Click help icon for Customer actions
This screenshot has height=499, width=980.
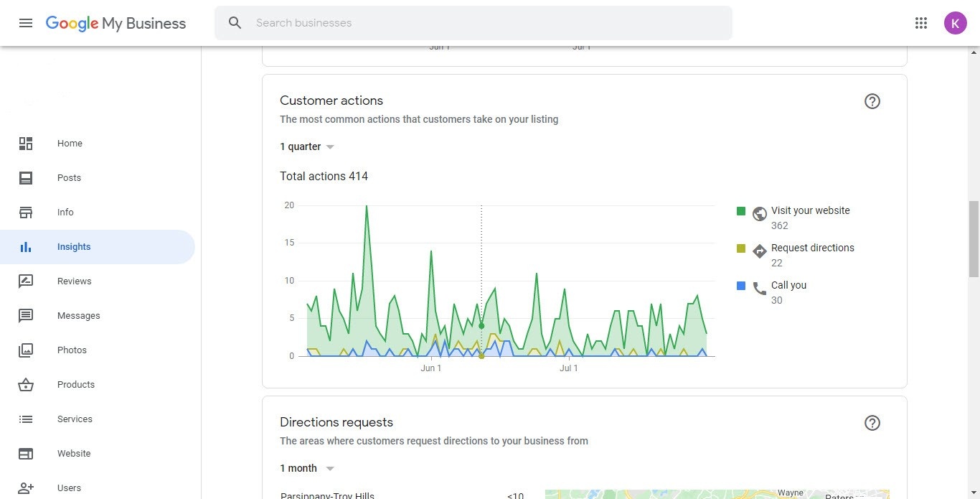tap(872, 101)
